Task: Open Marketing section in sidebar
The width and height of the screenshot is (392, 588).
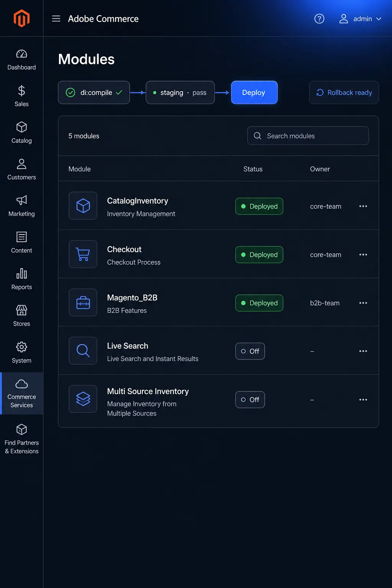Action: (21, 206)
